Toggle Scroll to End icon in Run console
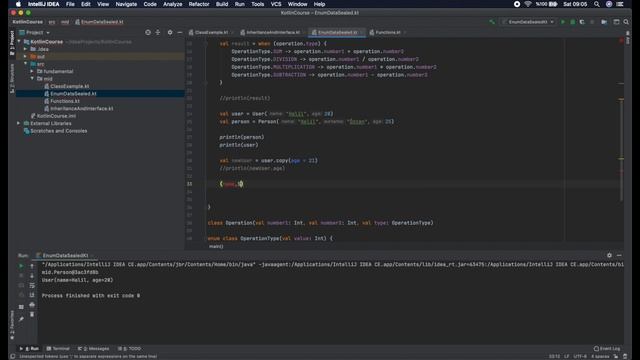This screenshot has width=640, height=360. point(32,295)
